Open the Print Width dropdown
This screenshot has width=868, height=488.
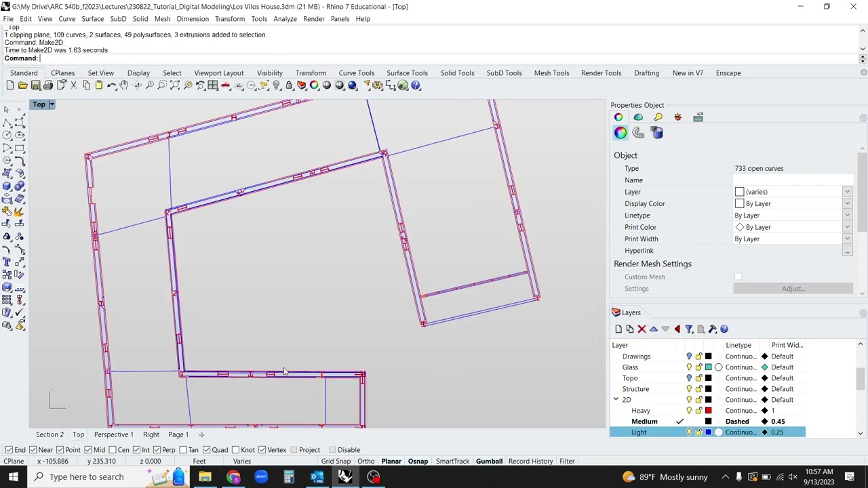pyautogui.click(x=847, y=239)
